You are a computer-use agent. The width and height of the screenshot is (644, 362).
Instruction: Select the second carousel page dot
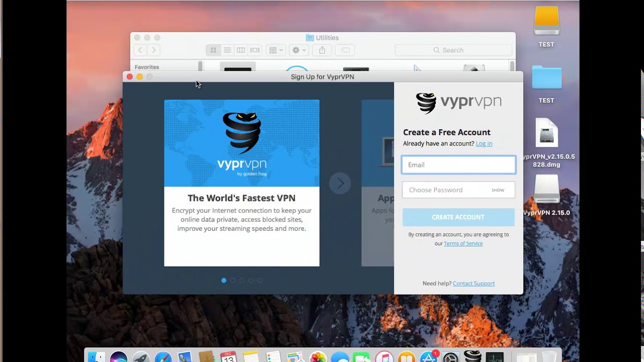click(233, 281)
